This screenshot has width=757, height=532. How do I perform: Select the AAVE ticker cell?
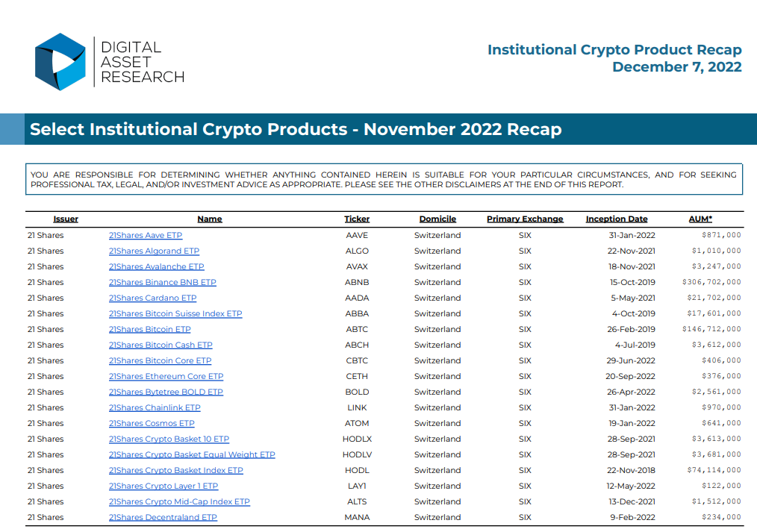[357, 235]
